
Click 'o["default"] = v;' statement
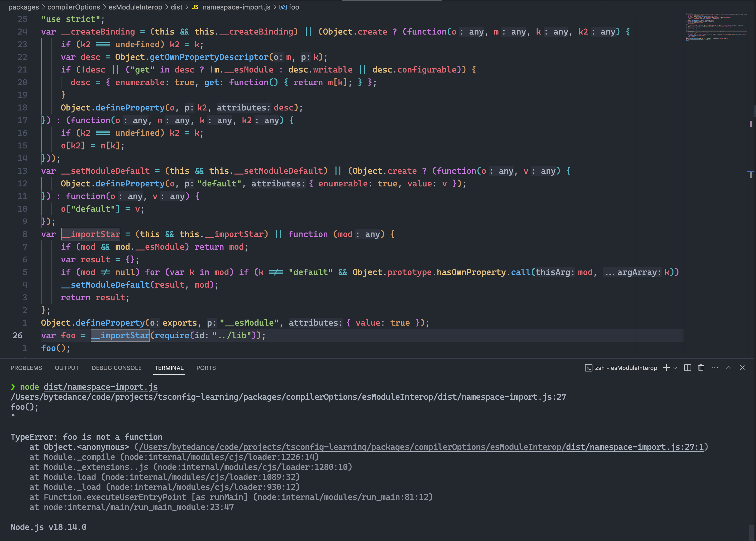[102, 209]
